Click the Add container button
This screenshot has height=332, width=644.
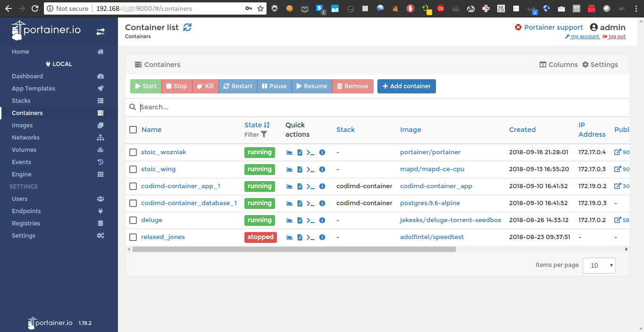(x=406, y=86)
